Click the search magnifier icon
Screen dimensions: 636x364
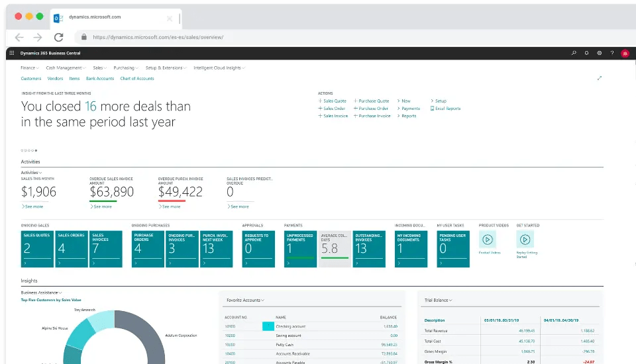click(x=574, y=53)
